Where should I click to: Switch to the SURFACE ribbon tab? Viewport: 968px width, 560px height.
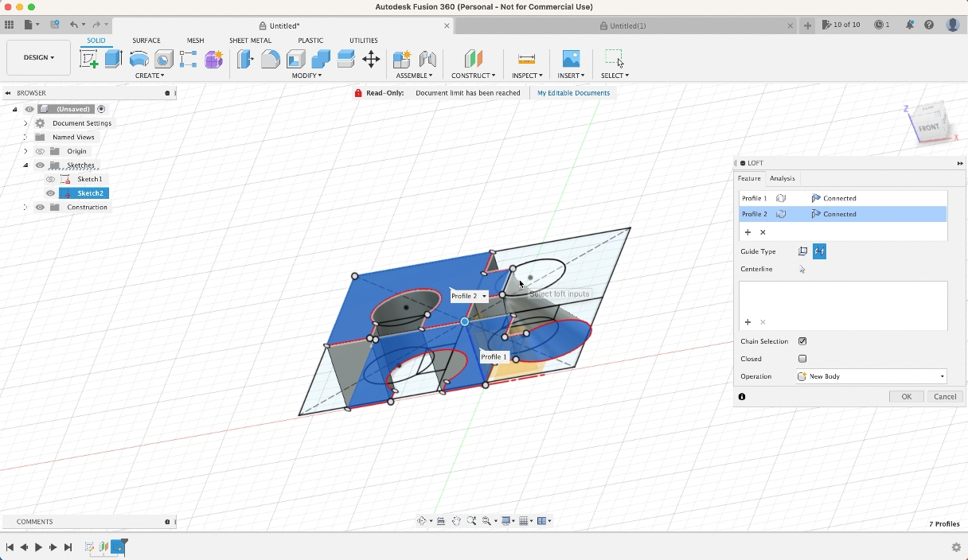[x=146, y=41]
